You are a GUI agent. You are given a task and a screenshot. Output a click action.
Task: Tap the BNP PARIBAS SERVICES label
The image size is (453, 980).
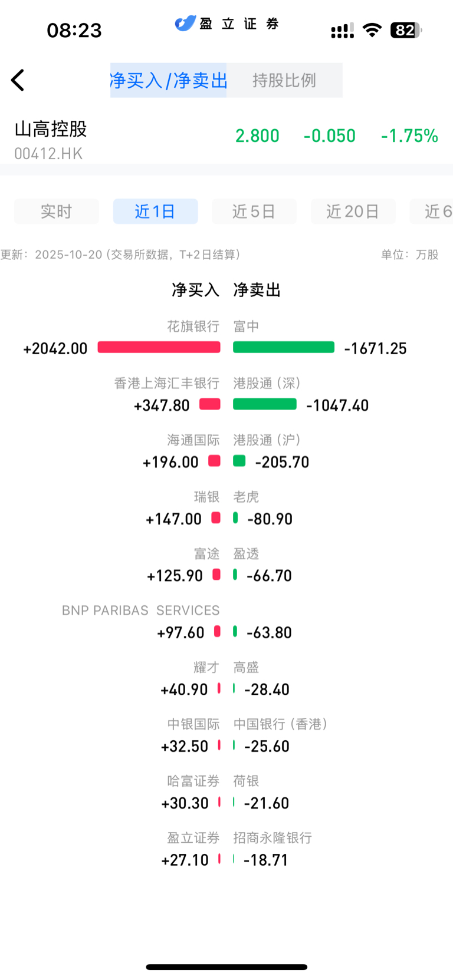[140, 611]
